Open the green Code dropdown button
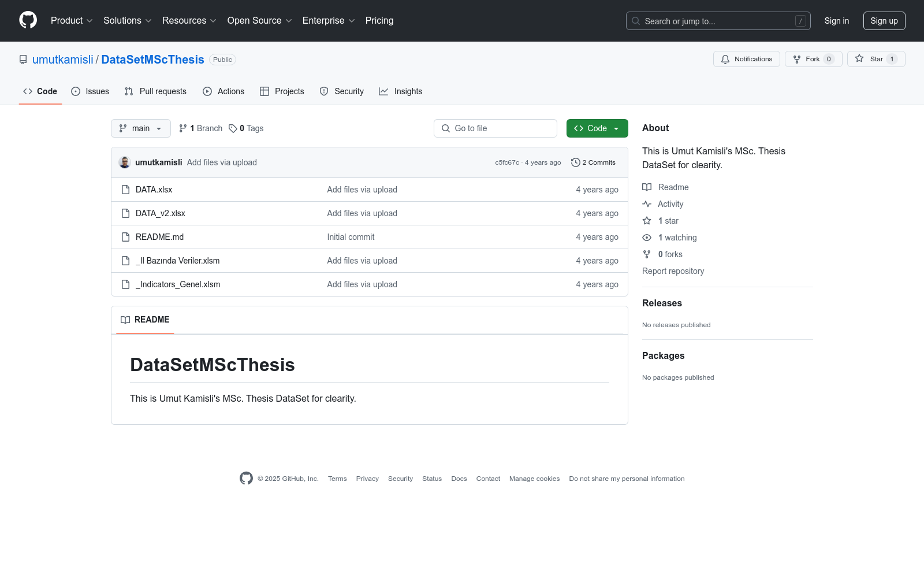924x578 pixels. pyautogui.click(x=597, y=128)
